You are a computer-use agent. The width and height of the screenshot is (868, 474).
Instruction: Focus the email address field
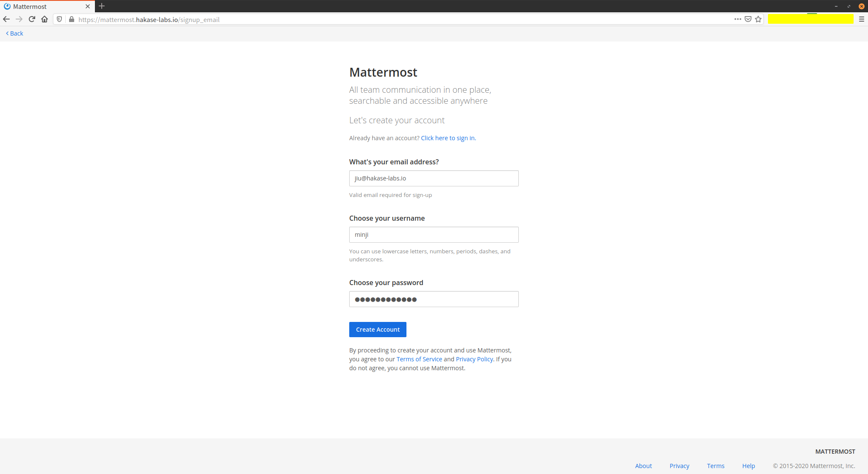[x=434, y=178]
